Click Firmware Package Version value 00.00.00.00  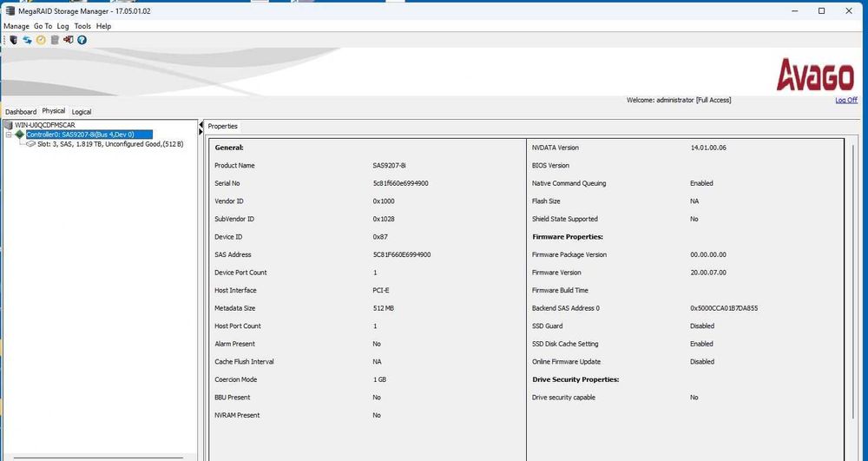(x=708, y=254)
